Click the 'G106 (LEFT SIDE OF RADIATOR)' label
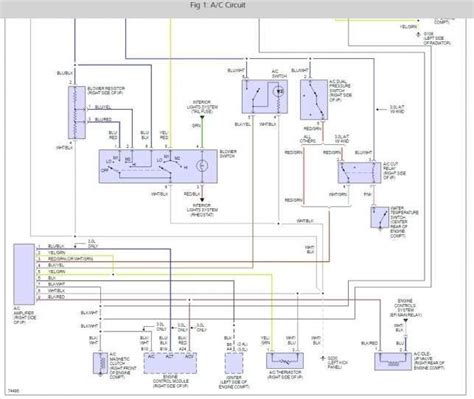This screenshot has height=399, width=474. [437, 39]
